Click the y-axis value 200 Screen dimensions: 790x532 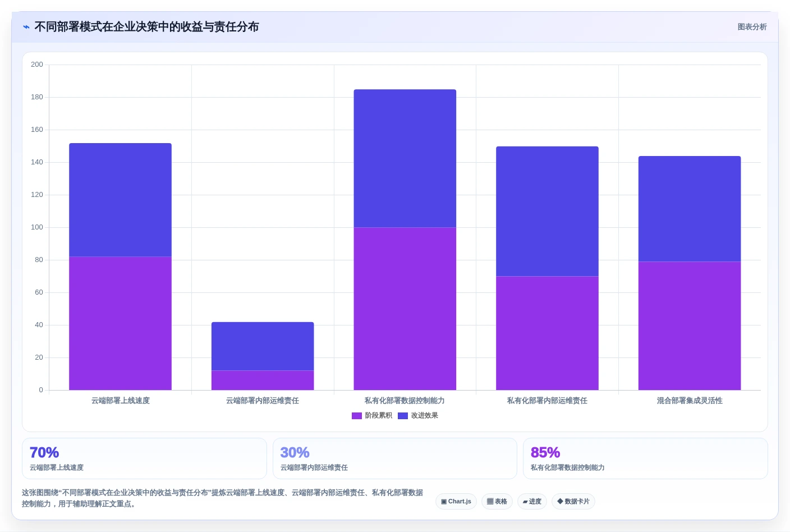coord(37,65)
